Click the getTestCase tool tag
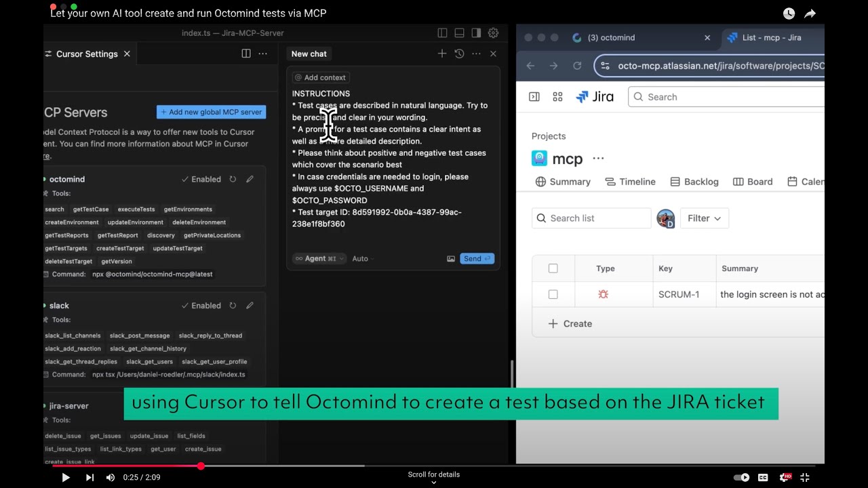 [91, 209]
